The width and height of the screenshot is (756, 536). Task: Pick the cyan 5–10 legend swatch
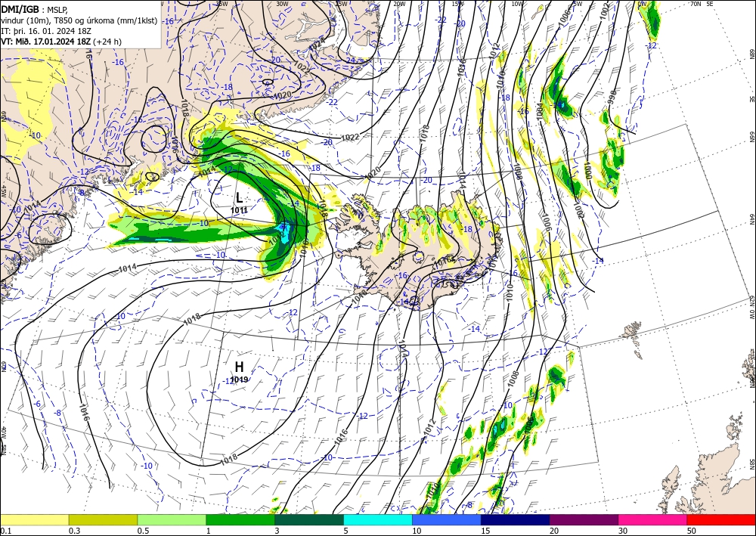click(x=378, y=519)
